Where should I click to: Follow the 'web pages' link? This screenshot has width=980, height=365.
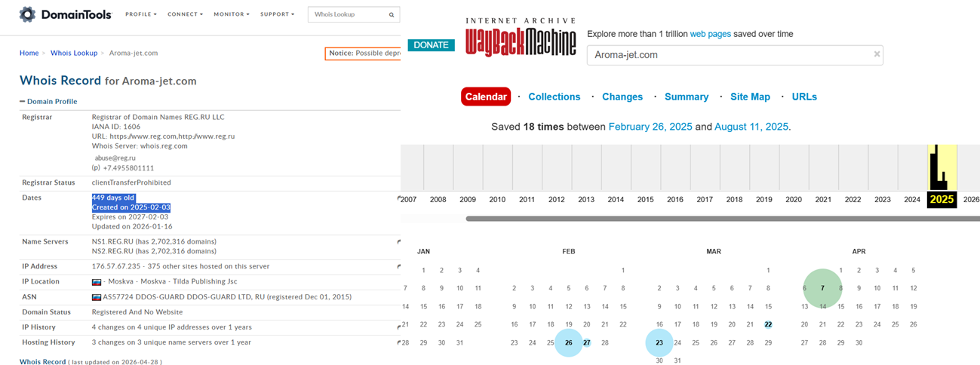tap(710, 34)
